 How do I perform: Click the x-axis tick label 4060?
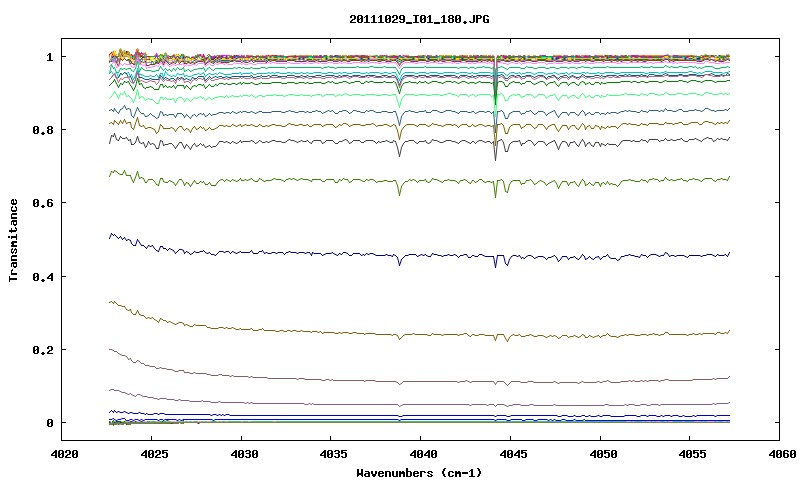(x=783, y=454)
